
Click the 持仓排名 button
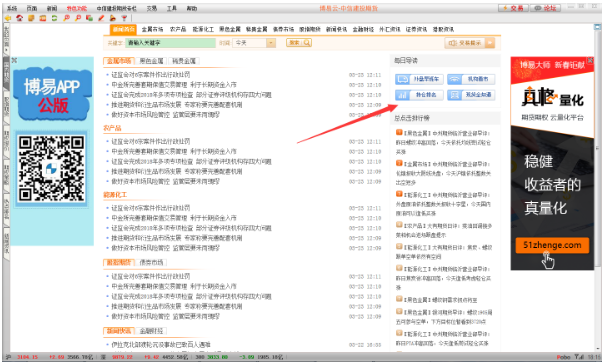point(419,95)
